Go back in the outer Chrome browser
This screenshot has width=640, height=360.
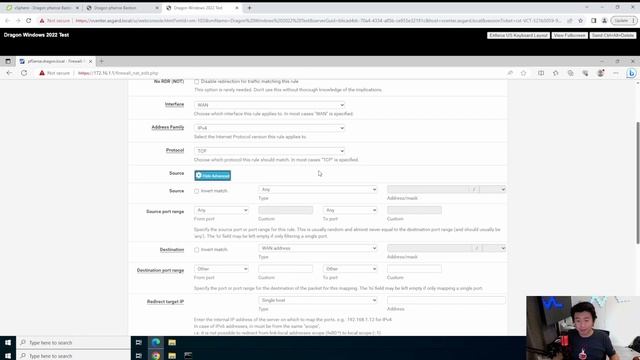[x=7, y=20]
